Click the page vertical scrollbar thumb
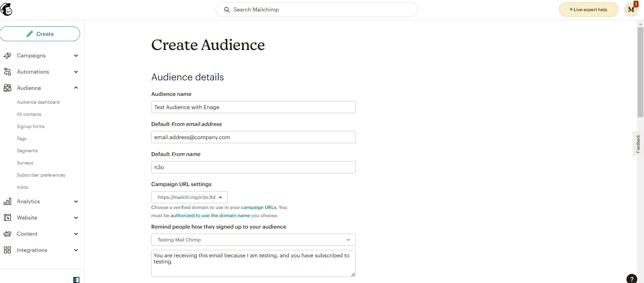The width and height of the screenshot is (644, 283). 640,72
